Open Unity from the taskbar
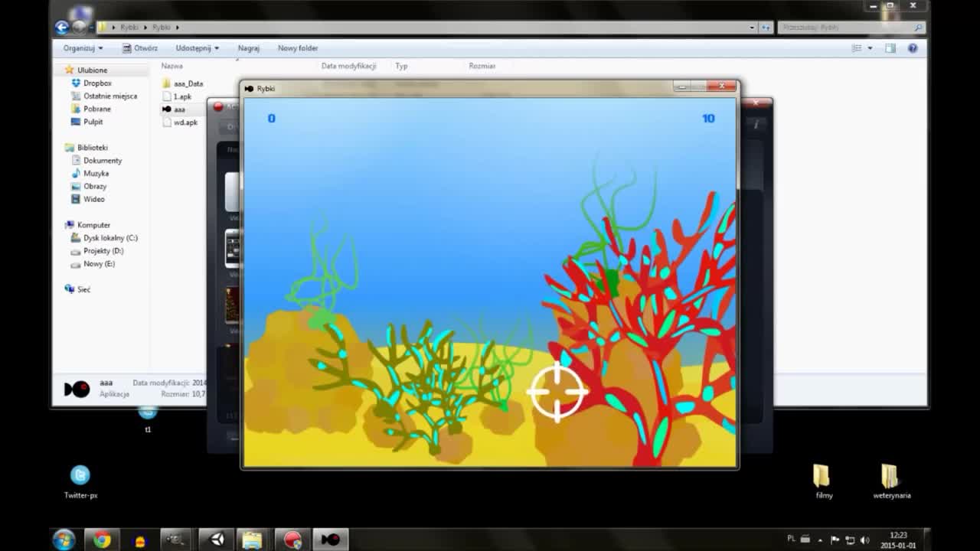This screenshot has width=980, height=551. 216,540
